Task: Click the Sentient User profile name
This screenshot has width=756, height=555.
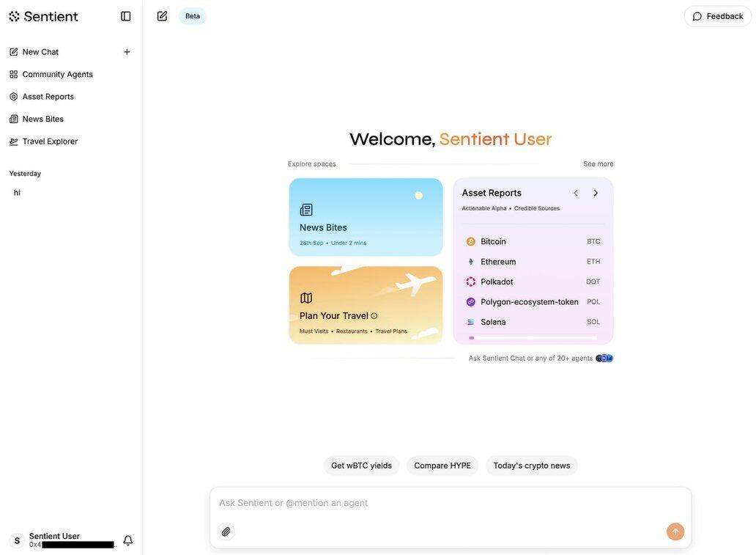Action: pos(54,536)
